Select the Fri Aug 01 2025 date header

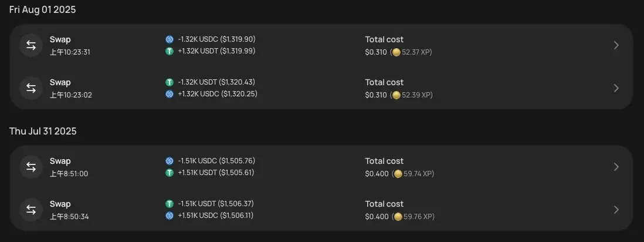click(43, 10)
